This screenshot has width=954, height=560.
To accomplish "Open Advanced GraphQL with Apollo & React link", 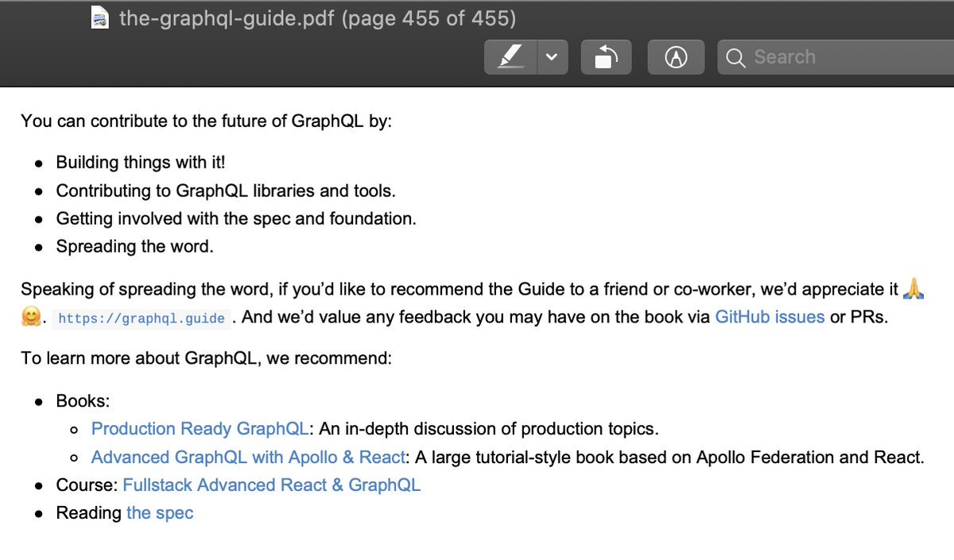I will tap(249, 458).
